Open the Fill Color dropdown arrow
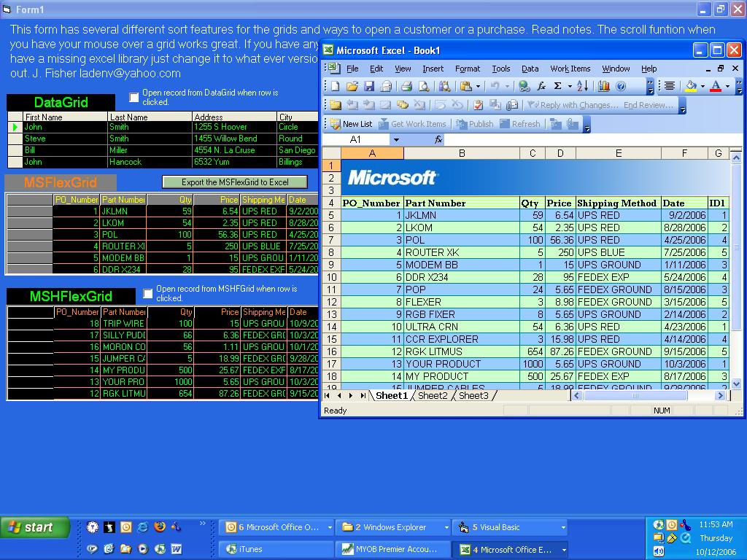 [703, 86]
